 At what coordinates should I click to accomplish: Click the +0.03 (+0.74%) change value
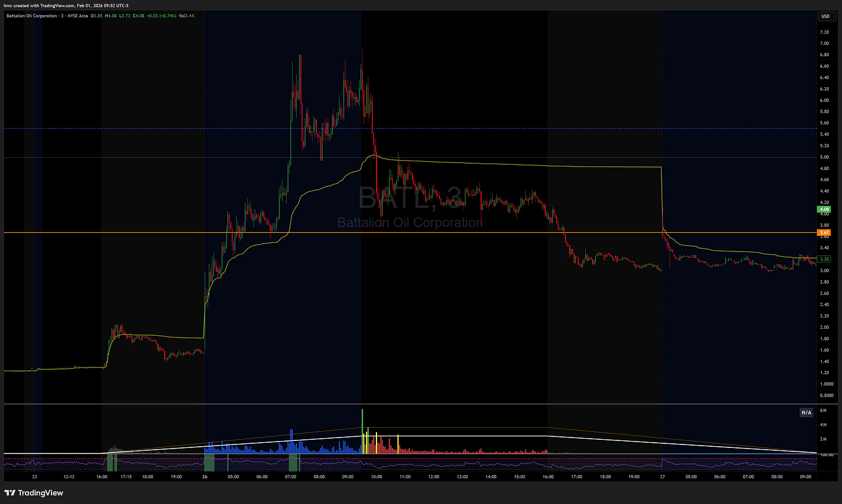click(x=160, y=16)
